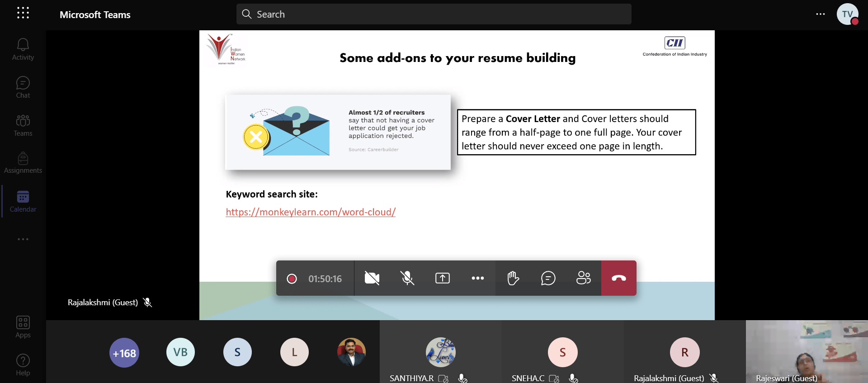Screen dimensions: 868x383
Task: Expand more apps ellipsis in sidebar
Action: (x=23, y=239)
